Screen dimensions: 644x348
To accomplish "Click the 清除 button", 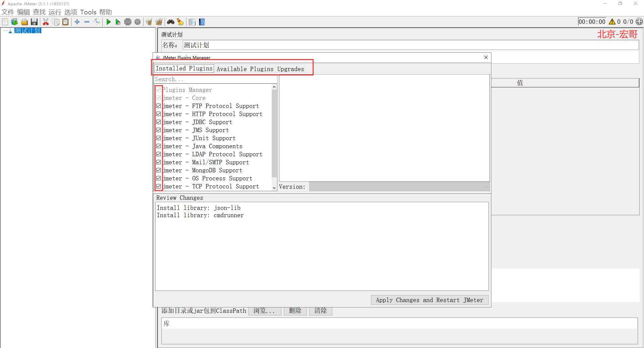I will [x=321, y=311].
